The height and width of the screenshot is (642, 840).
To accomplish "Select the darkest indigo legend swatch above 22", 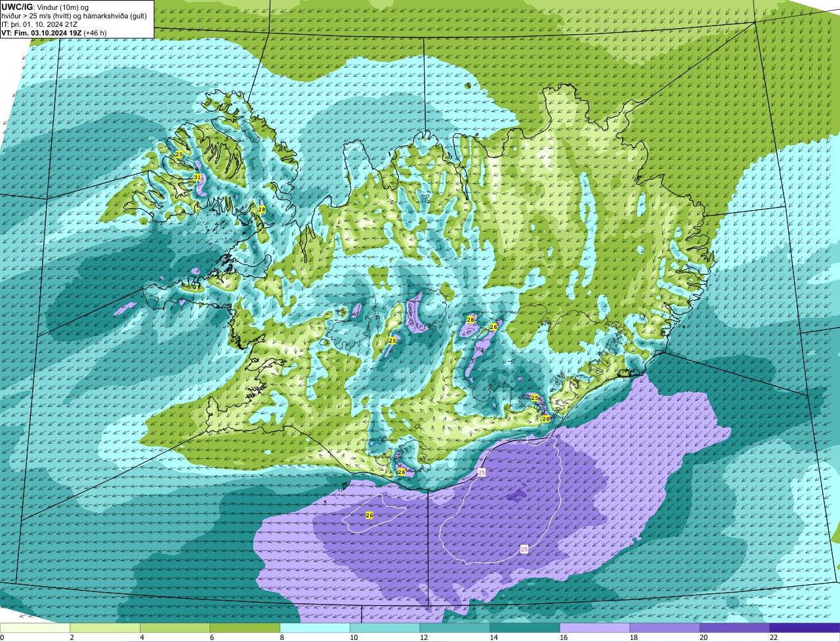I will 805,628.
